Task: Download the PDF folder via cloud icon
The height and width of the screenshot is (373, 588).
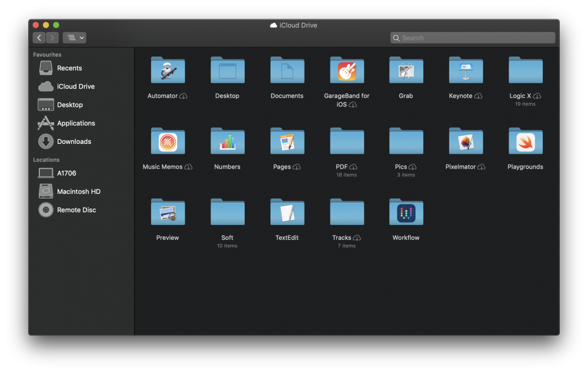Action: coord(353,167)
